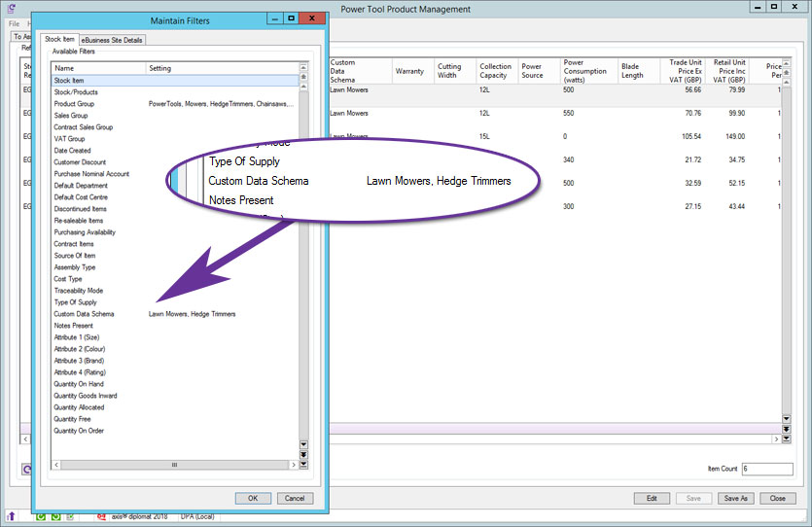812x527 pixels.
Task: Select the Date Created filter row
Action: (175, 151)
